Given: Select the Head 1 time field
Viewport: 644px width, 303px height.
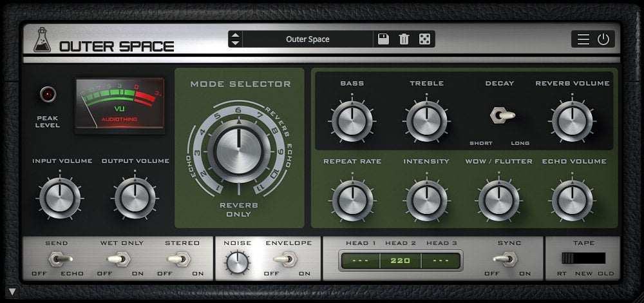Looking at the screenshot, I should point(360,260).
